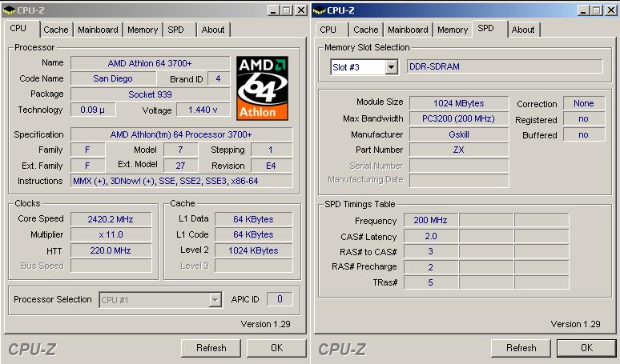Click Max Bandwidth value PC3200 (200 MHz)

point(459,118)
